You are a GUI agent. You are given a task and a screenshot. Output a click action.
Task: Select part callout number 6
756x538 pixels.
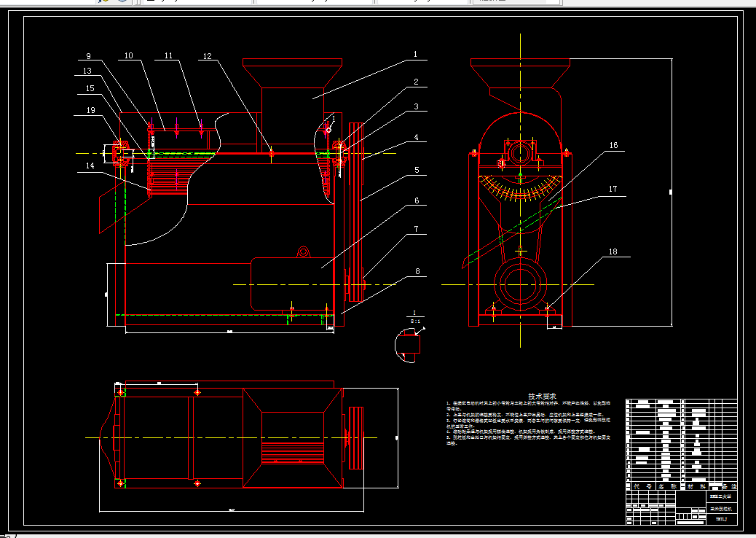click(x=417, y=200)
